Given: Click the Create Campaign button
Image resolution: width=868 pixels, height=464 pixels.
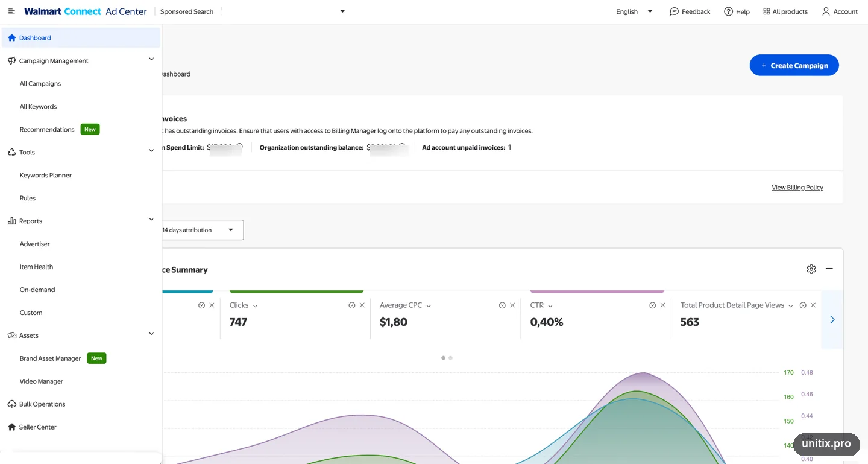Looking at the screenshot, I should (794, 65).
